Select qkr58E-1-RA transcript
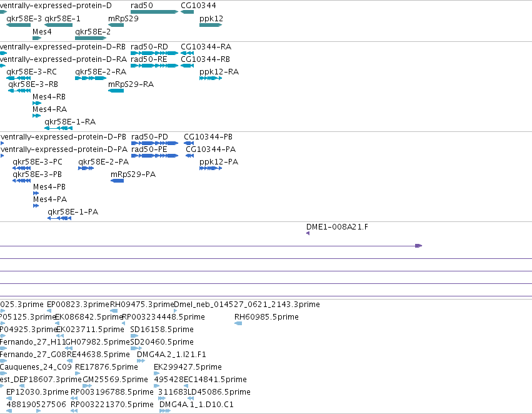 click(58, 128)
